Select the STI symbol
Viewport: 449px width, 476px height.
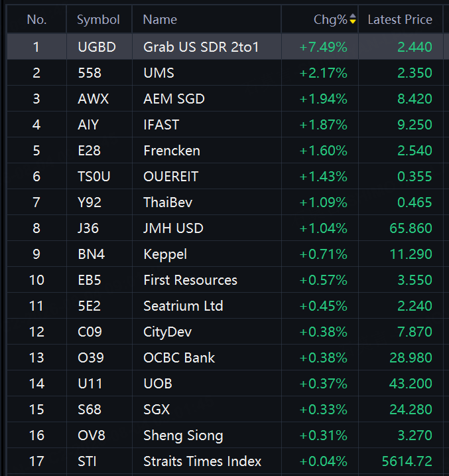[x=87, y=461]
